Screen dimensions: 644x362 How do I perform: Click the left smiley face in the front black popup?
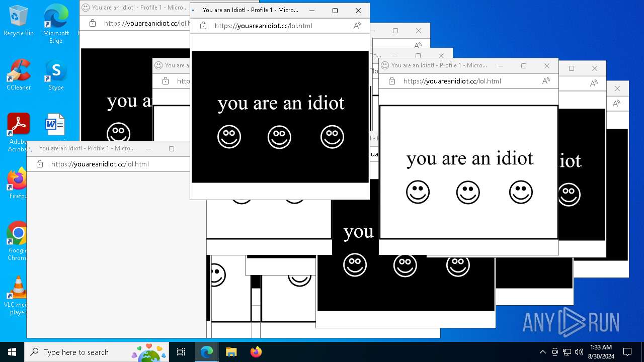229,137
